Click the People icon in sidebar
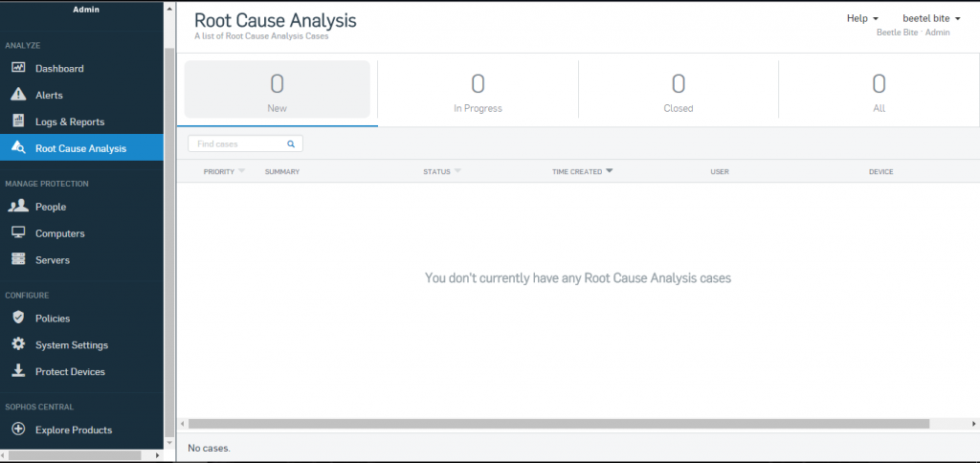Screen dimensions: 980x463 click(19, 207)
